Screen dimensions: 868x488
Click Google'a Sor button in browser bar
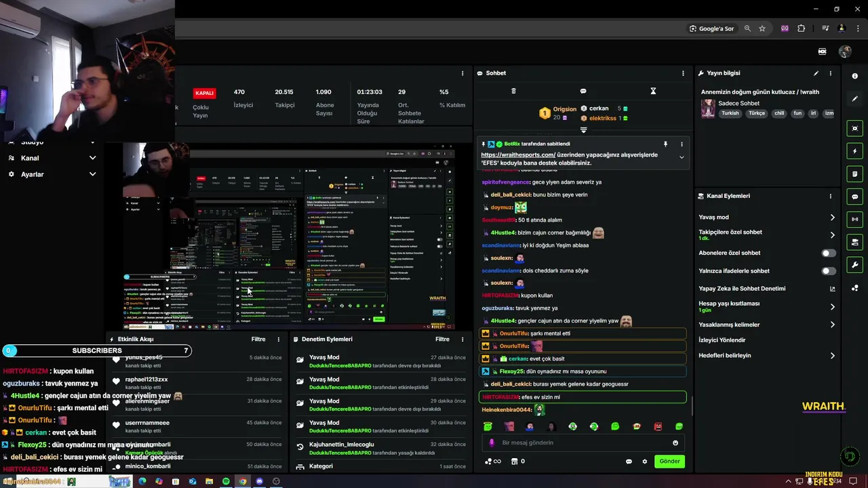[711, 28]
